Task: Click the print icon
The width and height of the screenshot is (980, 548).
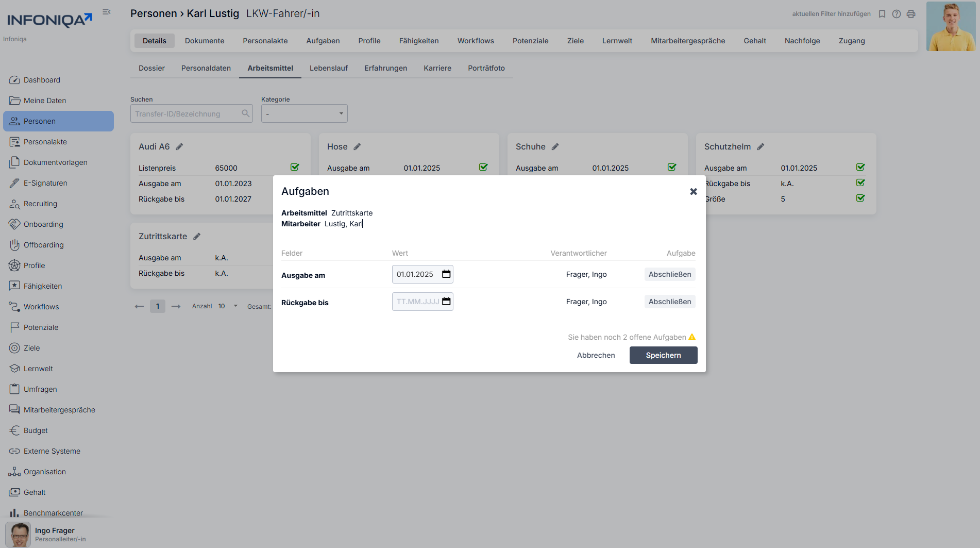Action: (911, 14)
